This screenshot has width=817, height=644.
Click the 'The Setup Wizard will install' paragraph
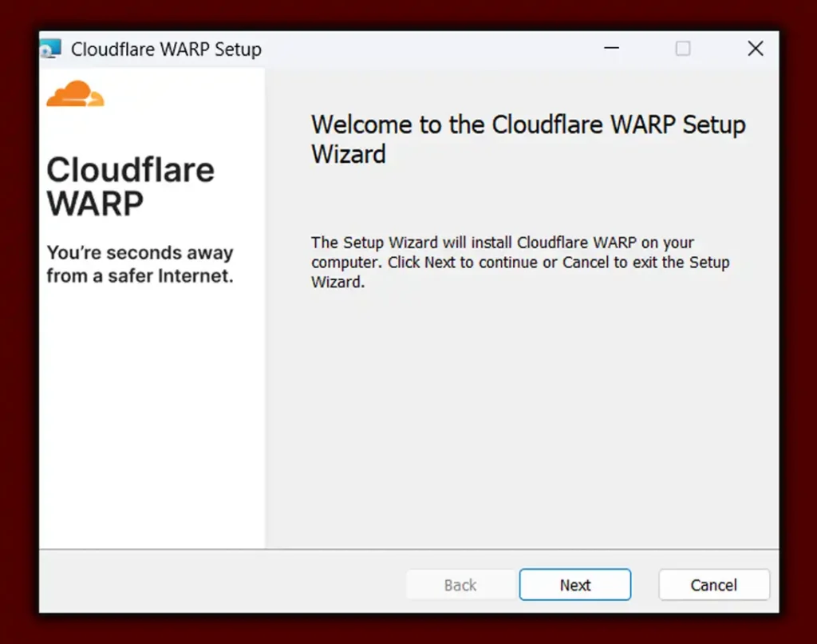coord(520,262)
